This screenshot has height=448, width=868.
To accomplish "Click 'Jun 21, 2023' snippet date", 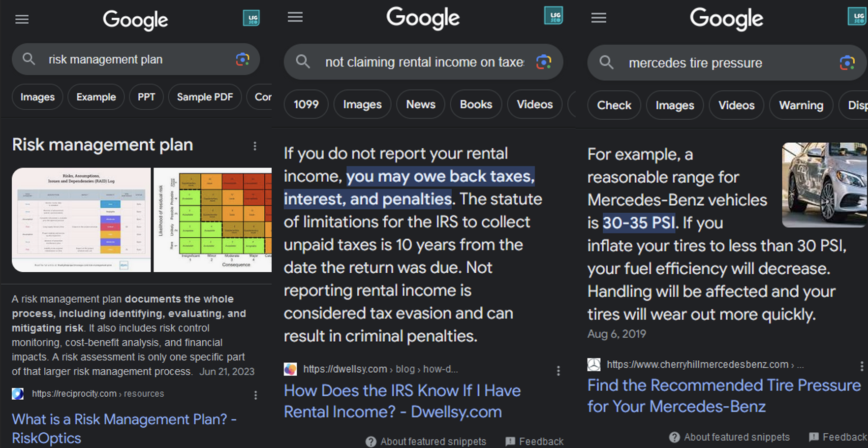I will coord(227,372).
